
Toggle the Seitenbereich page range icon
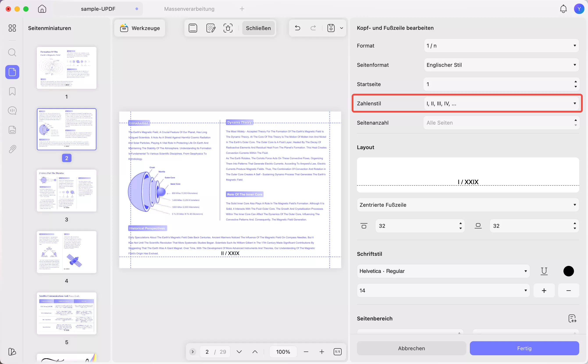[572, 318]
